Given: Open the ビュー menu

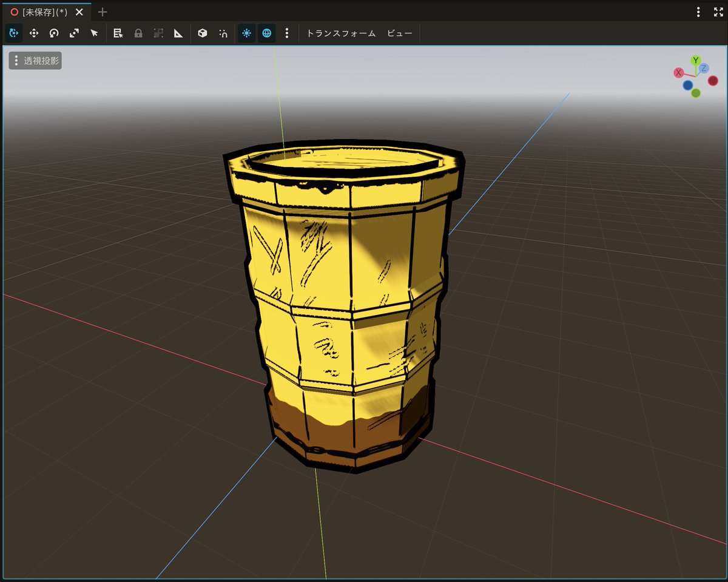Looking at the screenshot, I should coord(400,33).
